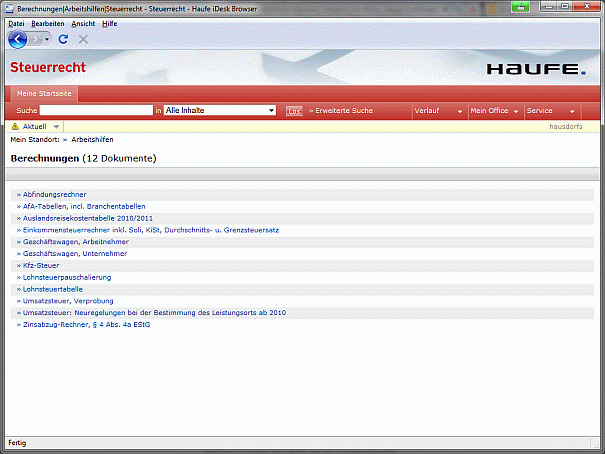Click the Fertig status bar text
Screen dimensions: 605x454
pyautogui.click(x=17, y=443)
